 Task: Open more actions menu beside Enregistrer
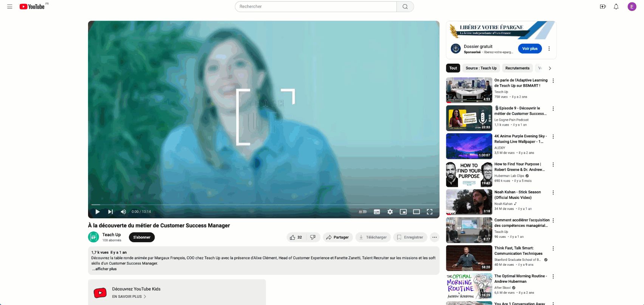coord(435,237)
